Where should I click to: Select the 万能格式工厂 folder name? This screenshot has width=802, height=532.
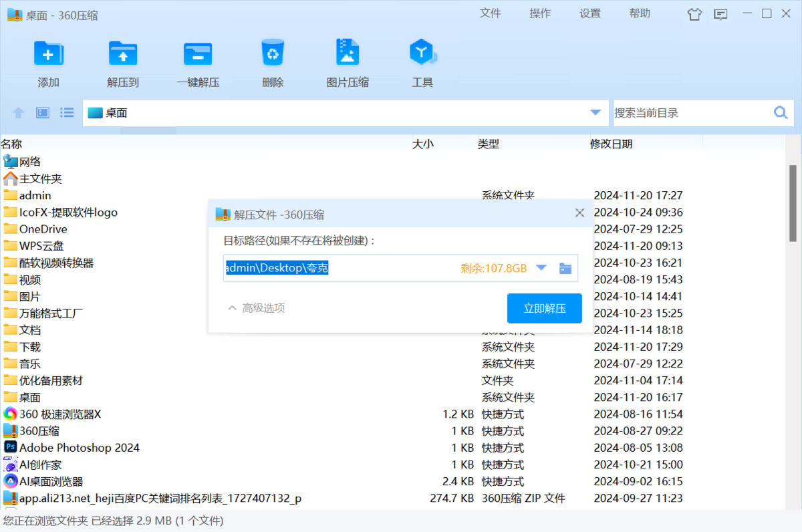click(x=51, y=313)
